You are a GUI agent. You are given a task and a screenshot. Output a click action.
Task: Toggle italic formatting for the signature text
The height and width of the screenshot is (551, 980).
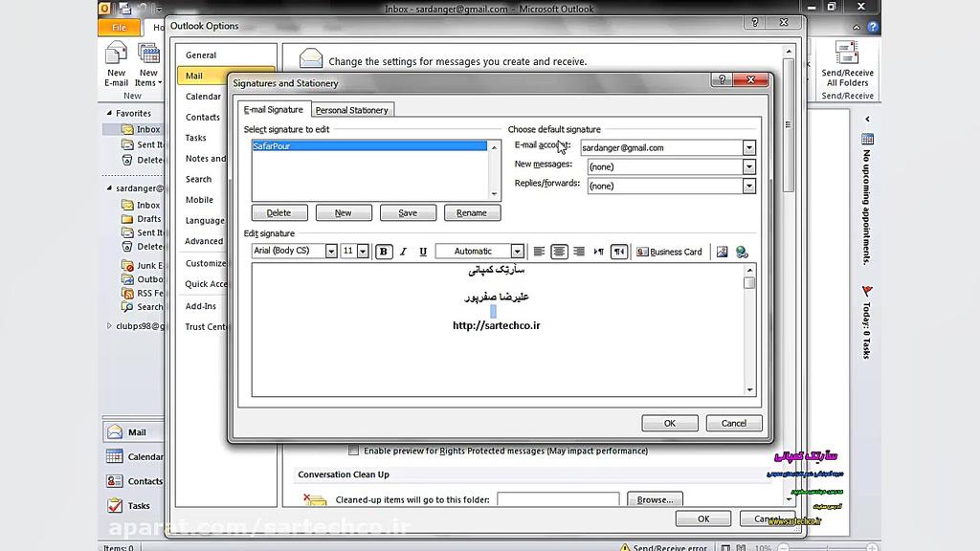(x=403, y=252)
